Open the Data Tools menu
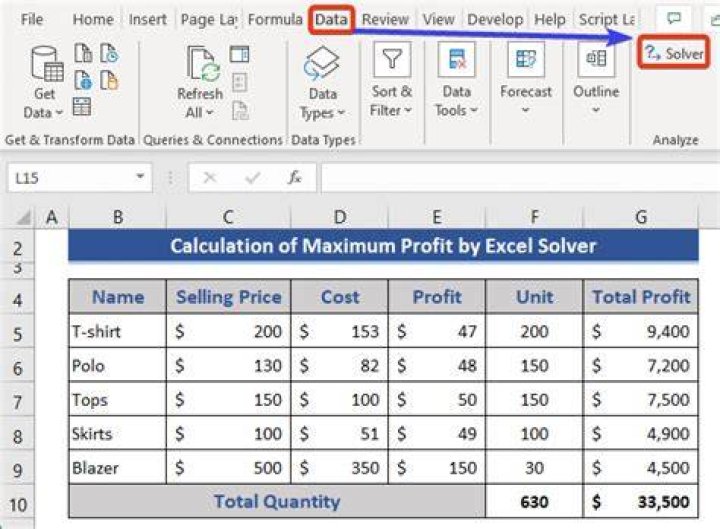720x529 pixels. 456,80
